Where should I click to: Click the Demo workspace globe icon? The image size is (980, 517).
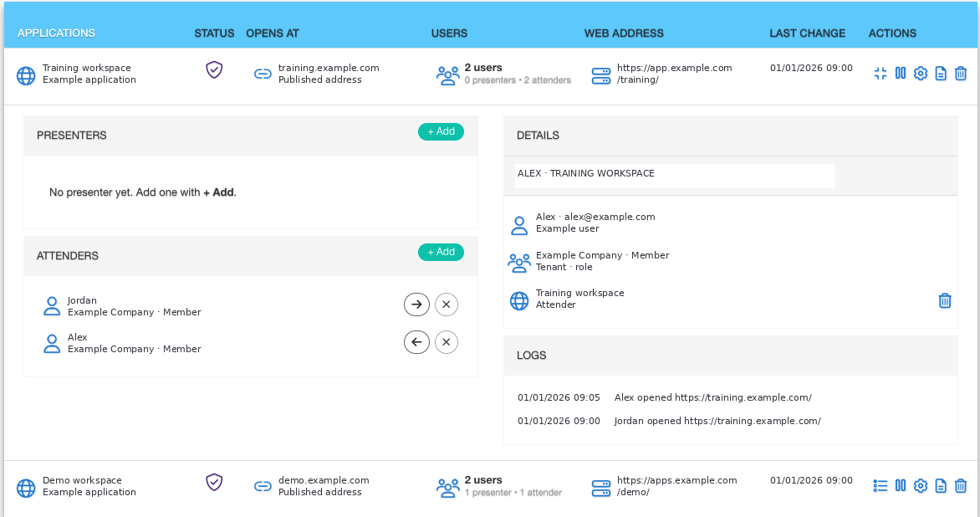[x=26, y=488]
